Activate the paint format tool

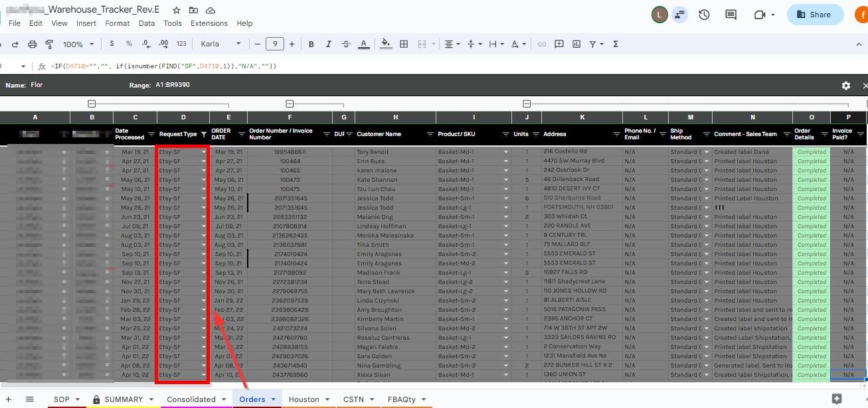pos(49,44)
